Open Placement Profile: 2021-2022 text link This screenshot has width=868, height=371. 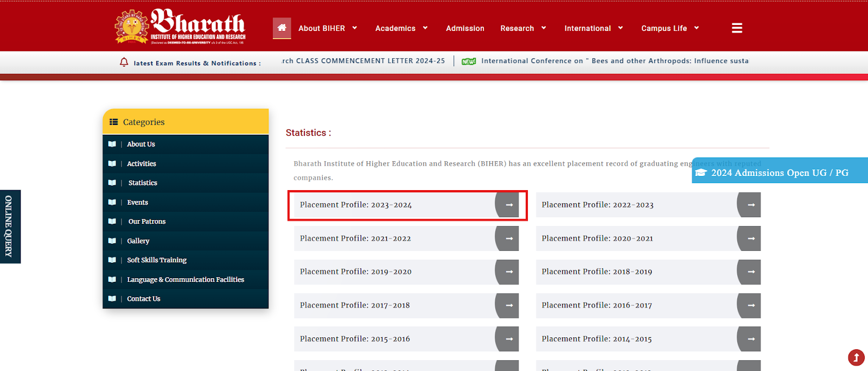[x=355, y=238]
